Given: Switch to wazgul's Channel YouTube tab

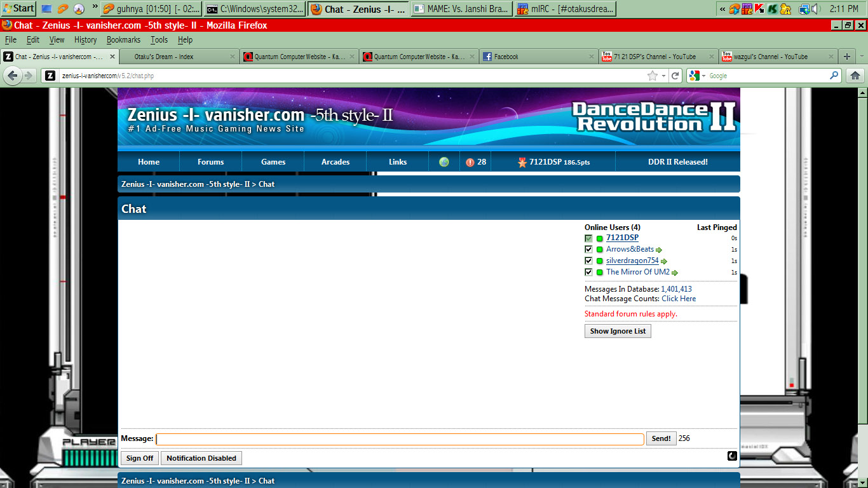Looking at the screenshot, I should click(777, 57).
